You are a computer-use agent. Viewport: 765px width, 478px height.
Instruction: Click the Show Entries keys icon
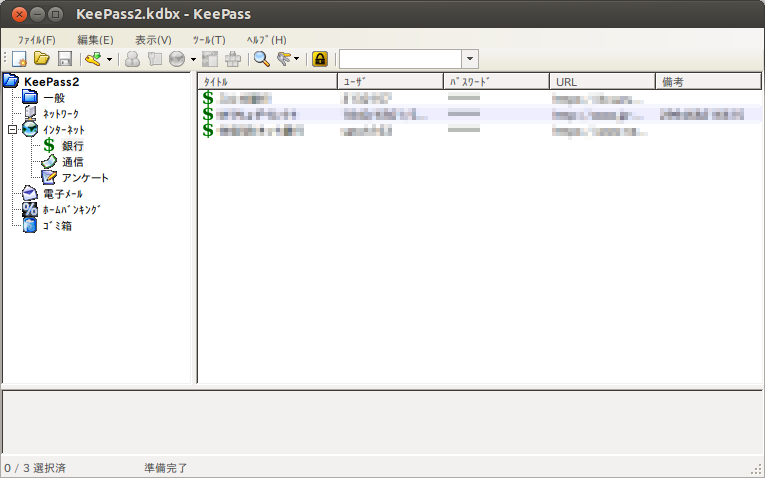pos(284,59)
